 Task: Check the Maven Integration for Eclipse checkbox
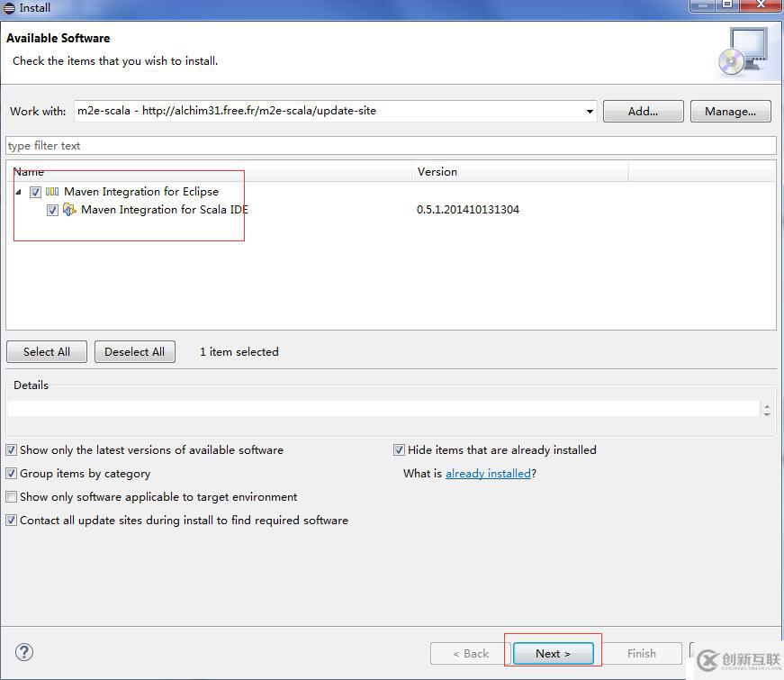coord(35,192)
